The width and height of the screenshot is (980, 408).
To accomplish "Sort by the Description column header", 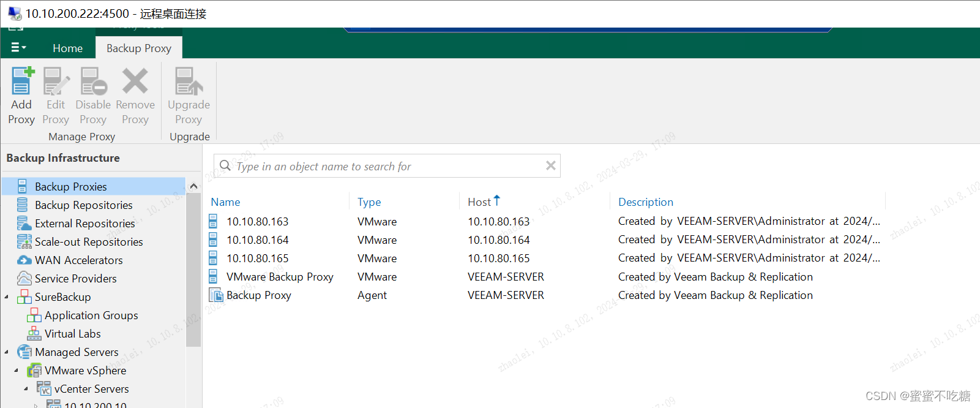I will click(x=646, y=202).
